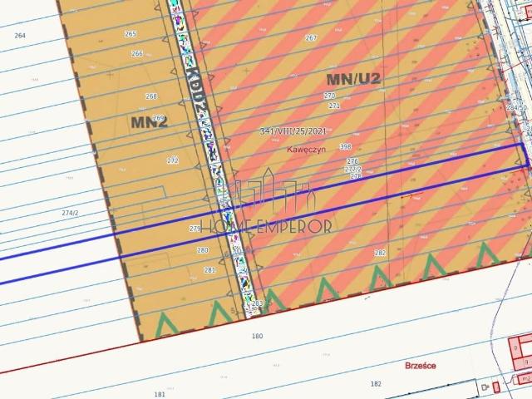Click the Home Emperor skyline logo

[274, 198]
